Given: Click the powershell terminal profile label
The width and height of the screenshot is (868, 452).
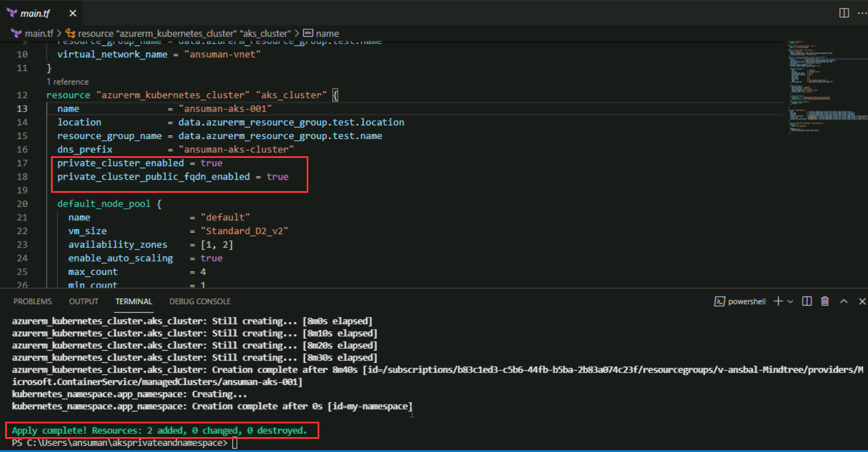Looking at the screenshot, I should pyautogui.click(x=747, y=302).
